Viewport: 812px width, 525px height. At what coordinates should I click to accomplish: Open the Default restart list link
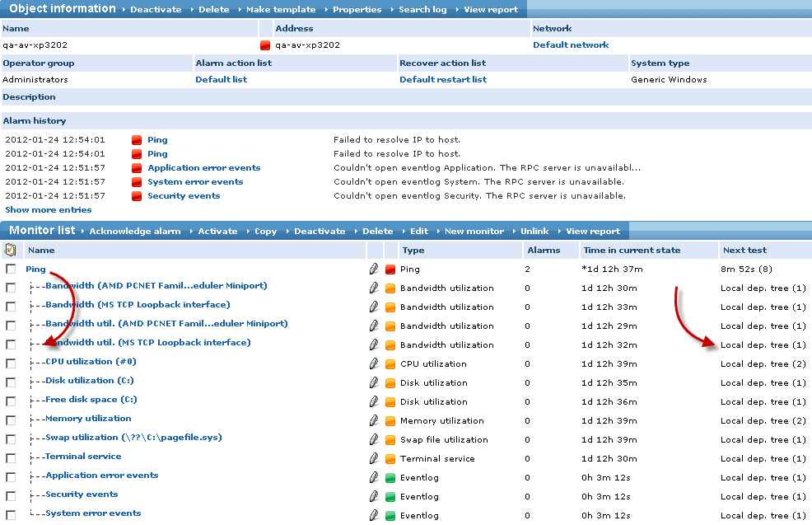(443, 79)
